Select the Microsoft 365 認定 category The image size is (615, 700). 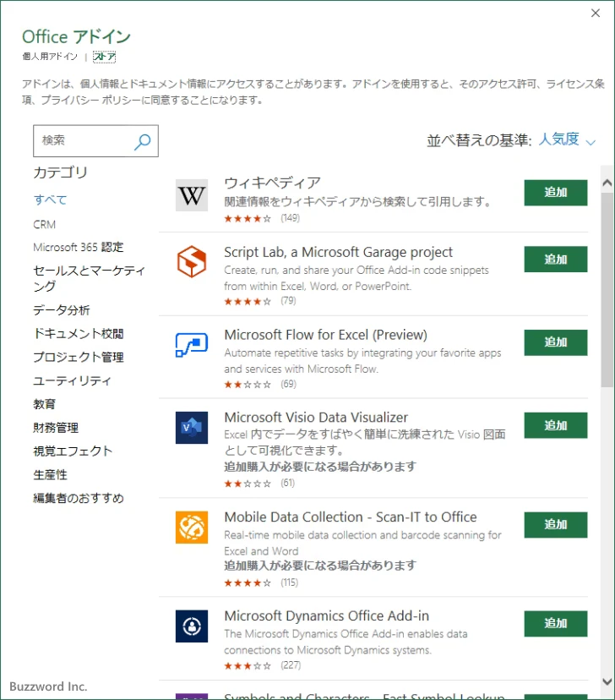78,247
